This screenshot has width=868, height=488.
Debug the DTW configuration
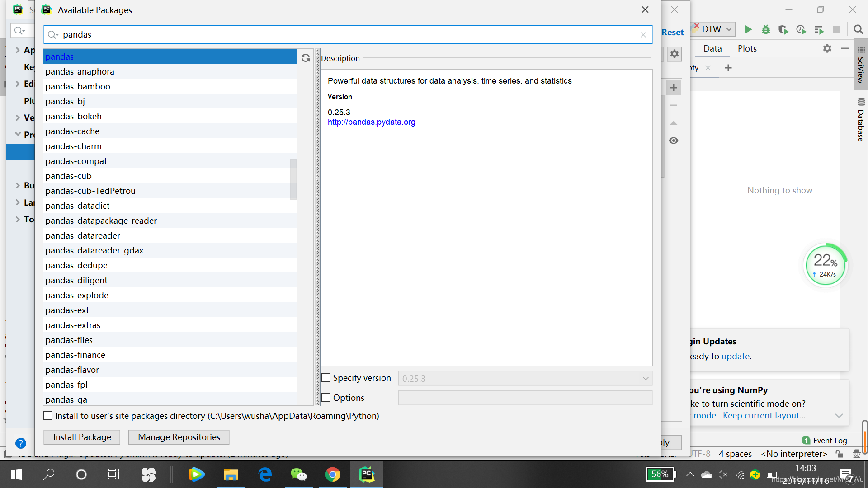pos(765,29)
